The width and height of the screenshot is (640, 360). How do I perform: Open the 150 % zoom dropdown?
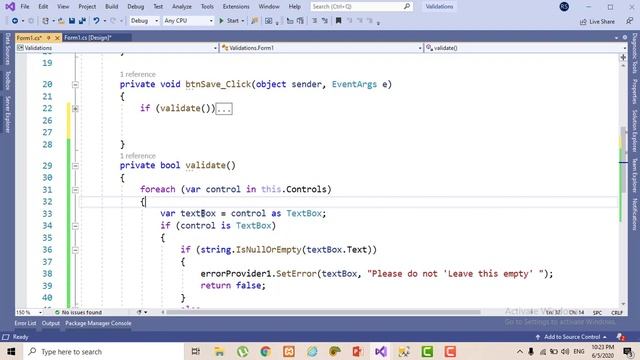pos(29,312)
